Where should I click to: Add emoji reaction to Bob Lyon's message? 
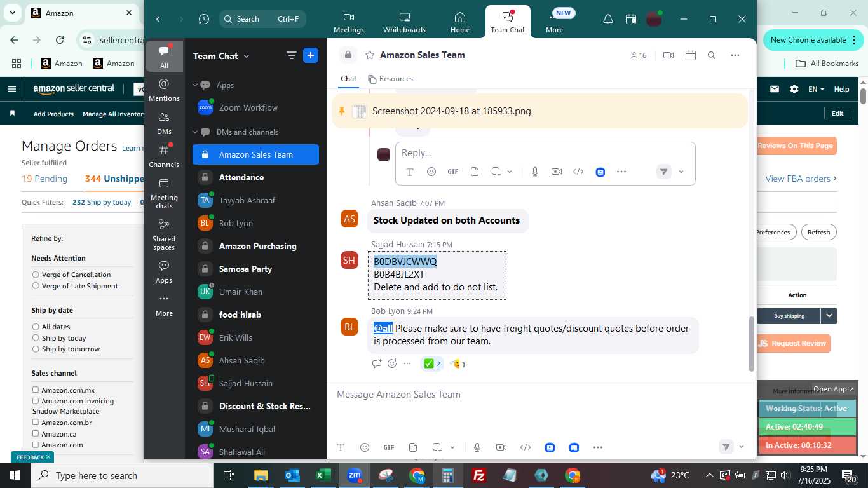pyautogui.click(x=392, y=363)
